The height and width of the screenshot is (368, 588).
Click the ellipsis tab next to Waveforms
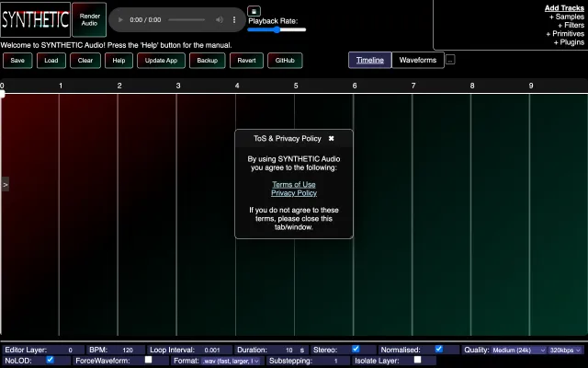[x=450, y=60]
